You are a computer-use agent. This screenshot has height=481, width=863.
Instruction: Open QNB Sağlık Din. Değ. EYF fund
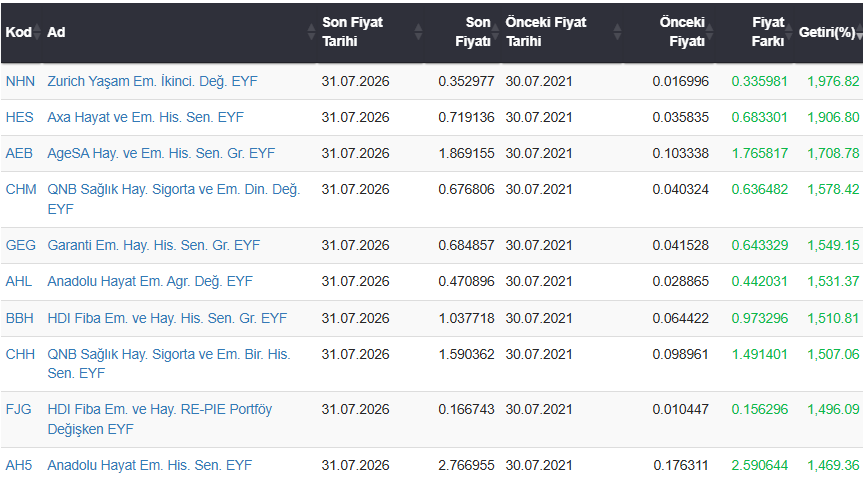tap(174, 199)
